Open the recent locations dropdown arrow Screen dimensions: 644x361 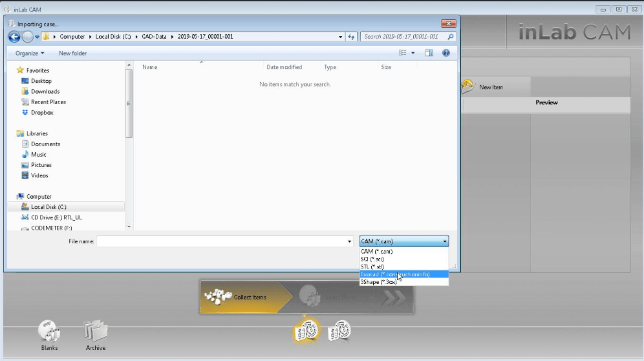pyautogui.click(x=37, y=37)
